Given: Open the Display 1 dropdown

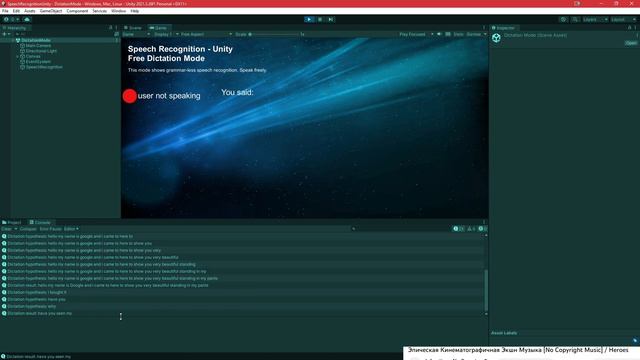Looking at the screenshot, I should [x=166, y=34].
